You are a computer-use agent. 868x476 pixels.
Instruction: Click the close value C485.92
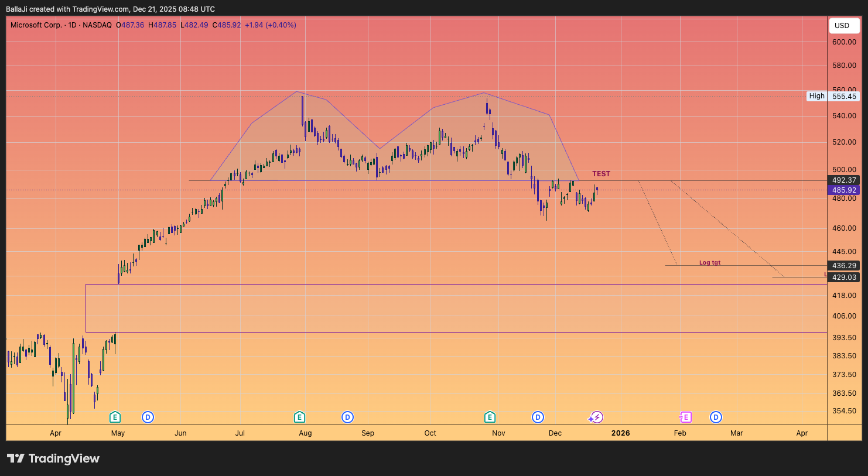(x=227, y=25)
